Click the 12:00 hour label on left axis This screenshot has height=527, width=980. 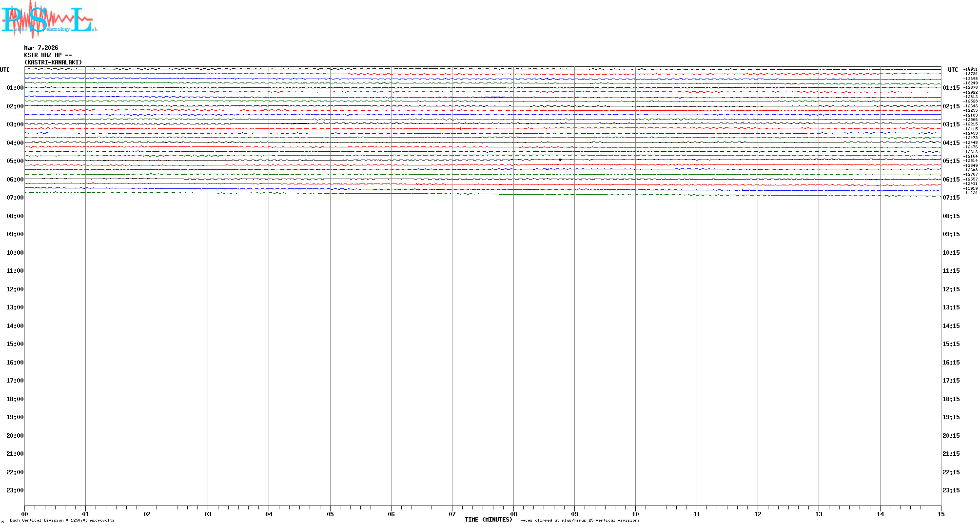[15, 289]
